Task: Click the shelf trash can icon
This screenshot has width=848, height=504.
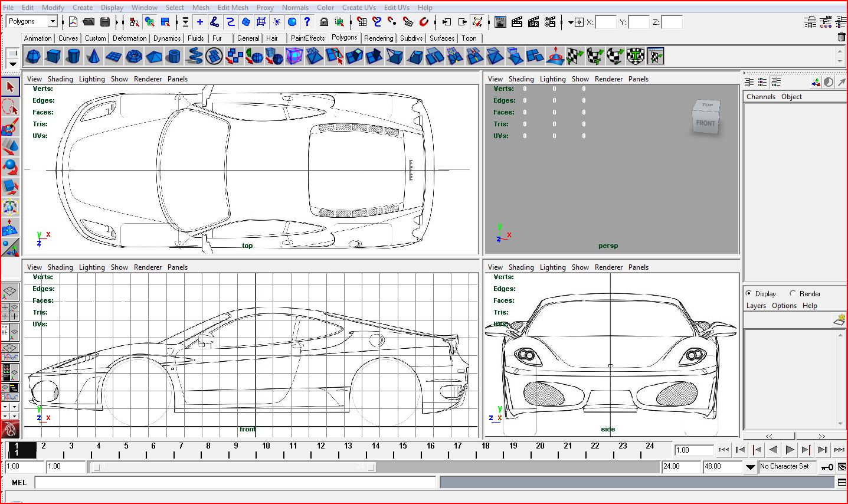Action: click(x=842, y=37)
